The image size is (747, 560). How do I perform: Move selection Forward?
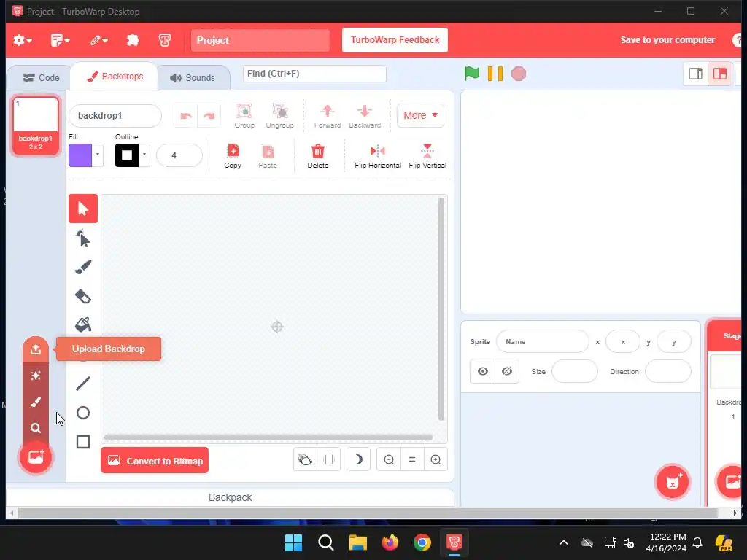click(x=328, y=116)
